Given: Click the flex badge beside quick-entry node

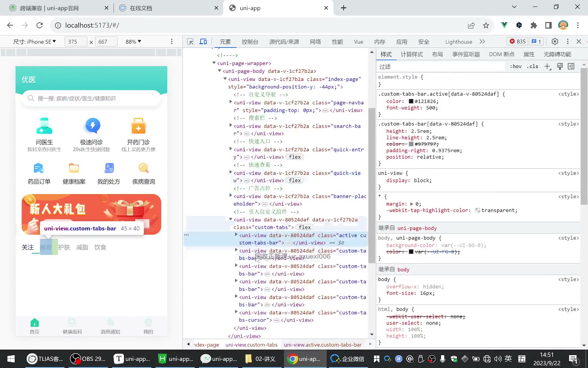Looking at the screenshot, I should (x=295, y=157).
